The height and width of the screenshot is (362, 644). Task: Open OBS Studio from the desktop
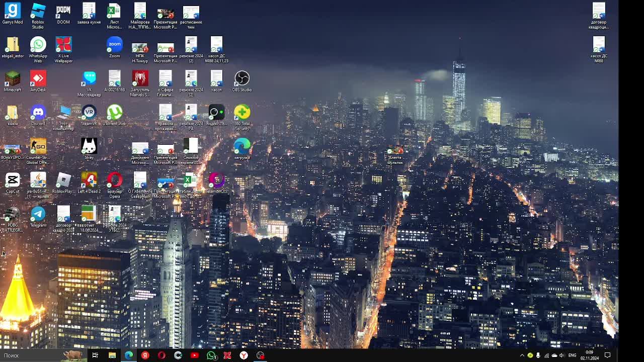click(x=242, y=81)
